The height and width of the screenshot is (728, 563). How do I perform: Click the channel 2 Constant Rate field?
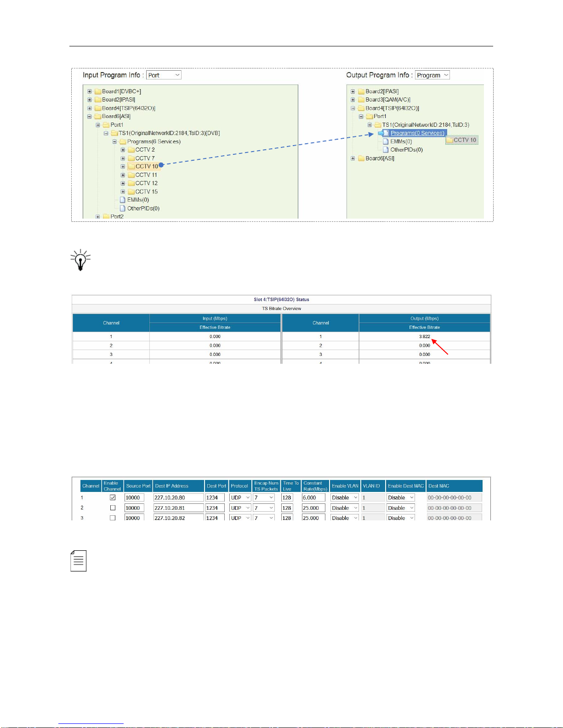coord(313,508)
